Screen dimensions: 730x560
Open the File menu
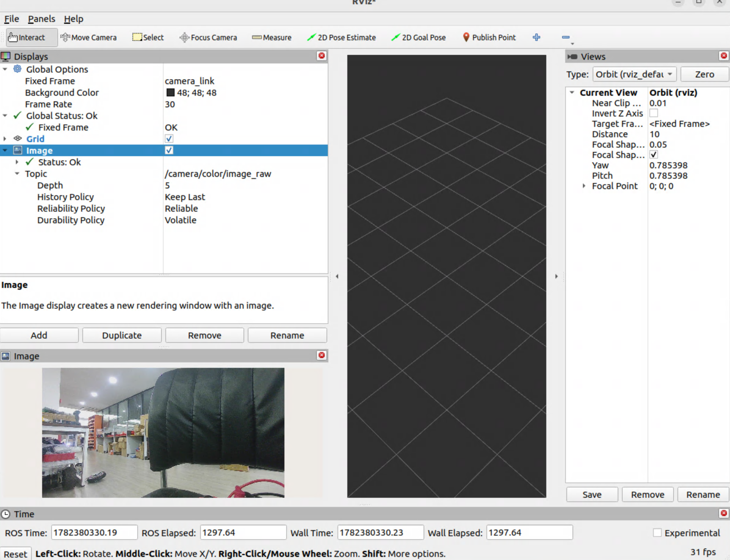11,19
